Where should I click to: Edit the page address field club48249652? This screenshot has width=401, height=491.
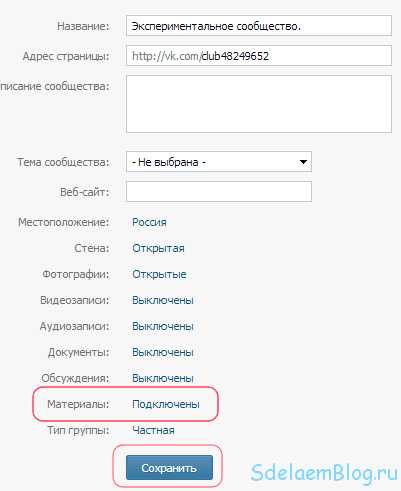click(x=259, y=56)
